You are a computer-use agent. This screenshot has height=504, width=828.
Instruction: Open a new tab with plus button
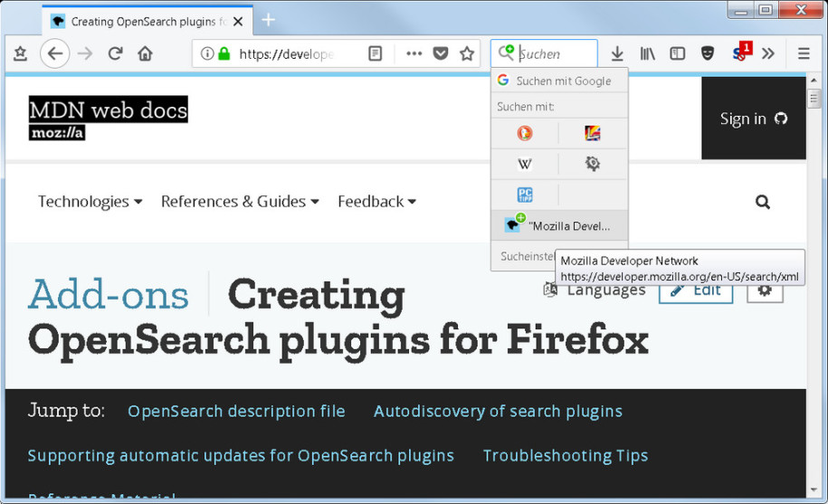point(268,20)
